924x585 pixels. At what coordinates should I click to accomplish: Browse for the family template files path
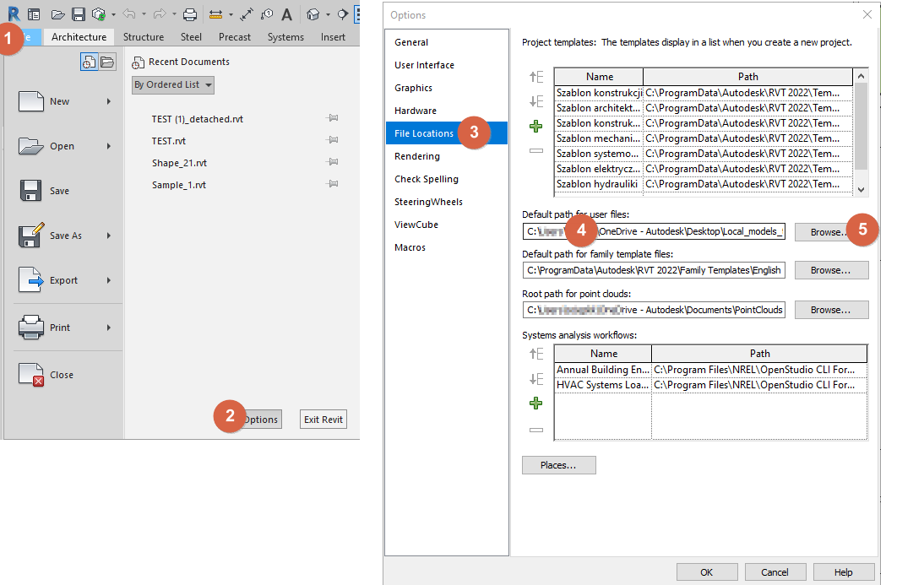click(x=831, y=270)
